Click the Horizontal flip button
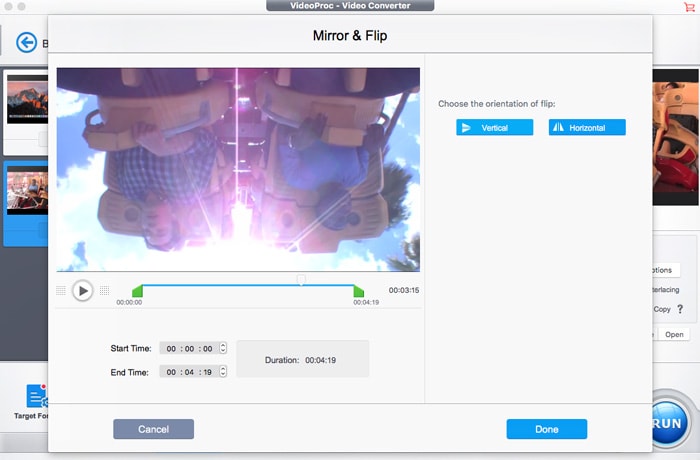 [587, 128]
